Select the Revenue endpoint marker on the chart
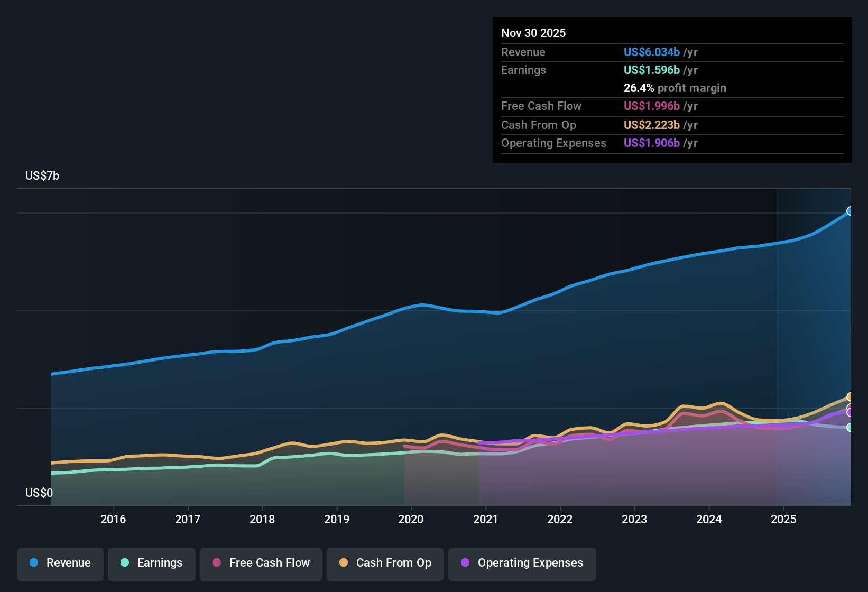The image size is (868, 592). pyautogui.click(x=850, y=211)
